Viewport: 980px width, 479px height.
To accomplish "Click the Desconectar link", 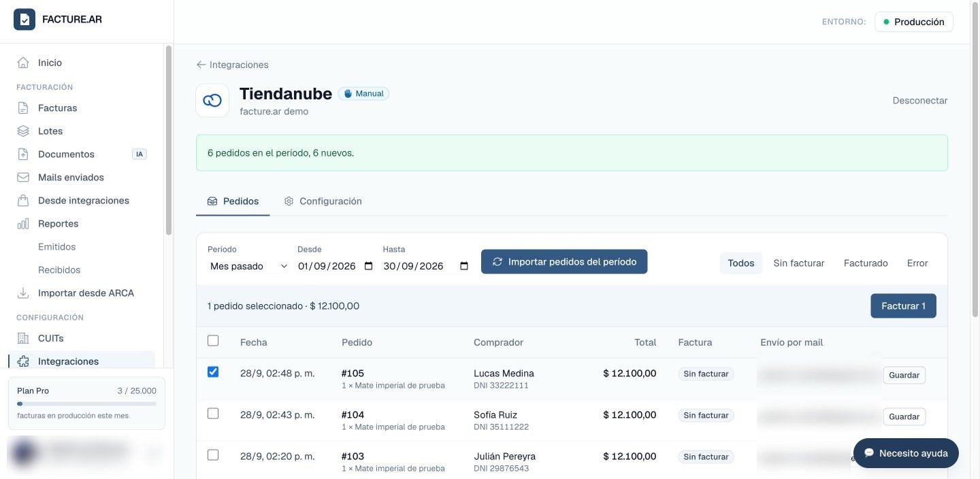I will (x=920, y=101).
